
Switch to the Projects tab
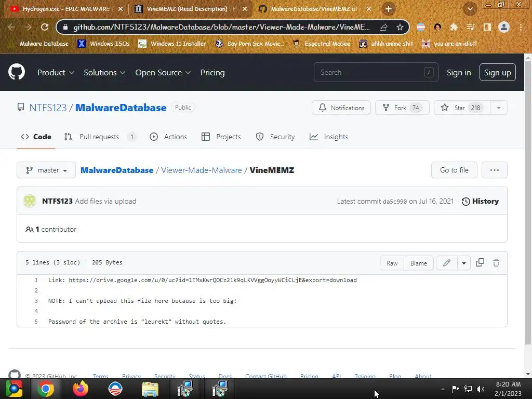(x=221, y=137)
